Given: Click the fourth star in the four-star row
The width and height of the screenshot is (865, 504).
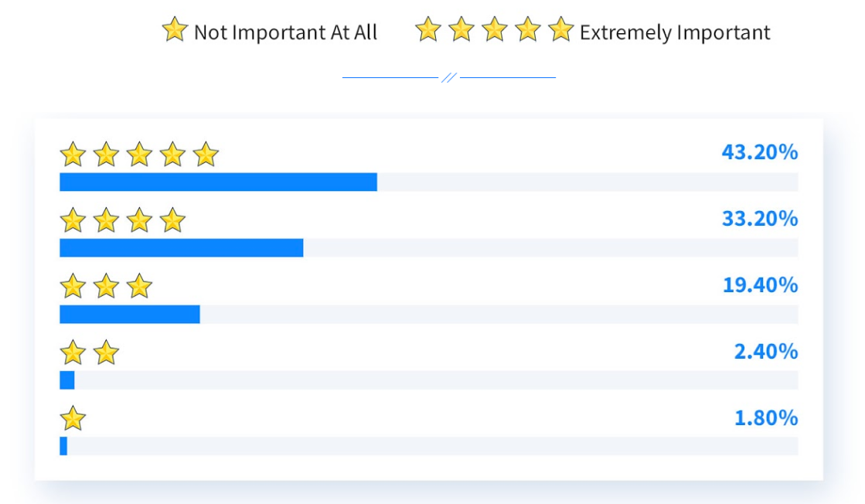Looking at the screenshot, I should 172,220.
